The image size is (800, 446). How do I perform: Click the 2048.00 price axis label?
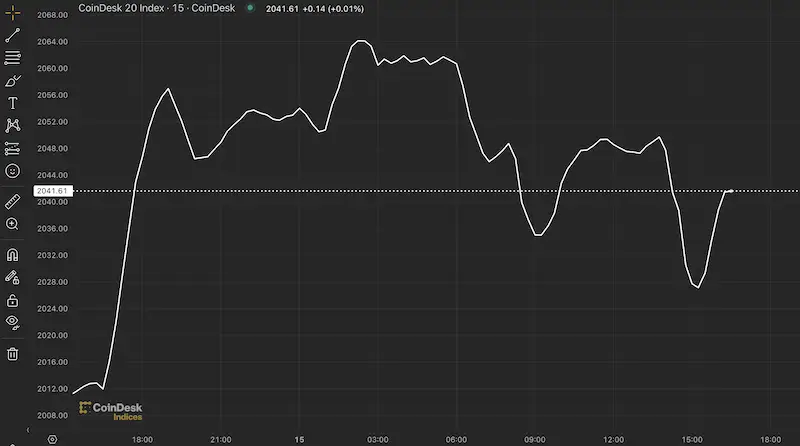click(x=53, y=148)
